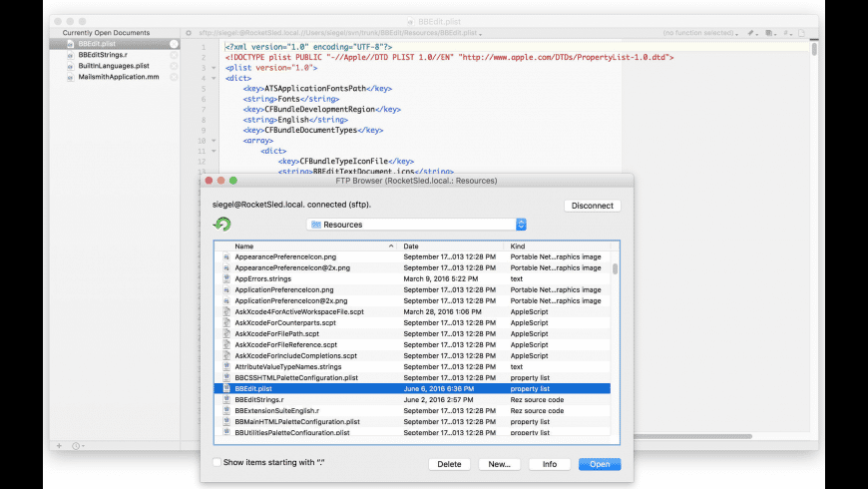The width and height of the screenshot is (868, 489).
Task: Click the icon of AppearancePreferenceIcon.png
Action: (x=226, y=256)
